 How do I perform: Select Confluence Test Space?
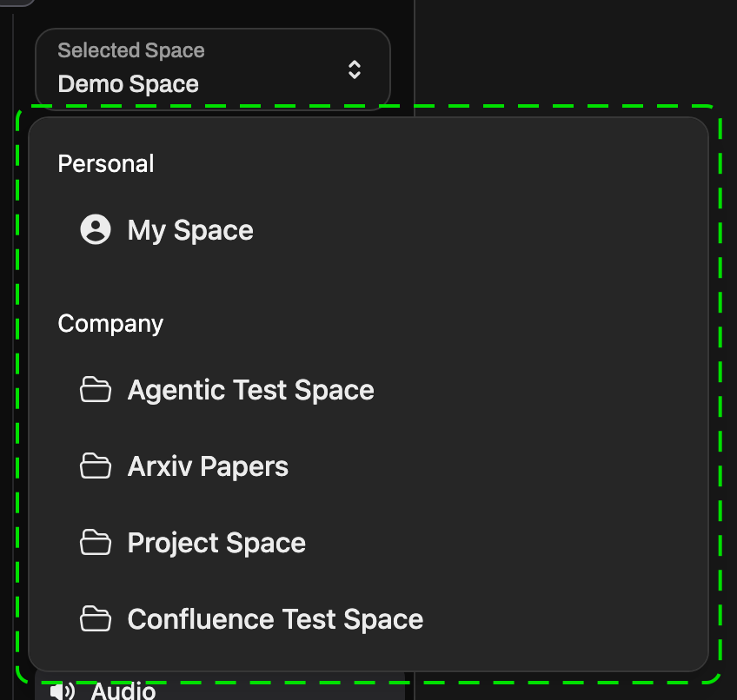click(368, 619)
